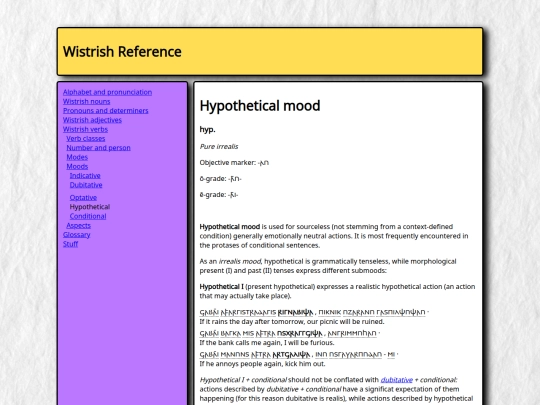The height and width of the screenshot is (405, 540).
Task: Navigate to Verb classes
Action: [x=86, y=138]
